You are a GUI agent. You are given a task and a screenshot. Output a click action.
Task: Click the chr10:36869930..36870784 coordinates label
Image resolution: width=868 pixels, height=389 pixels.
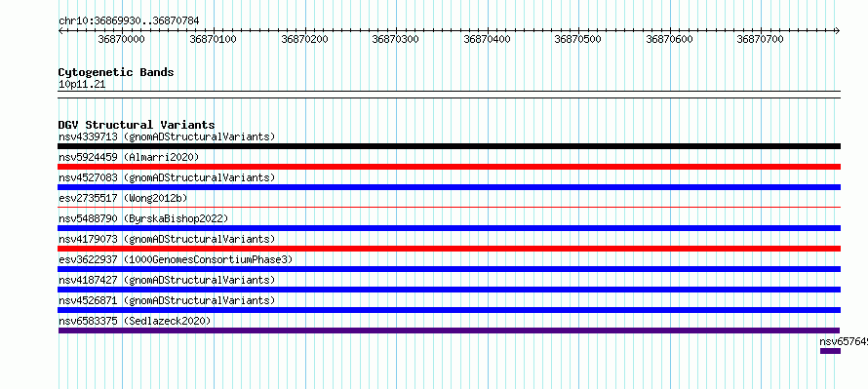(x=129, y=21)
